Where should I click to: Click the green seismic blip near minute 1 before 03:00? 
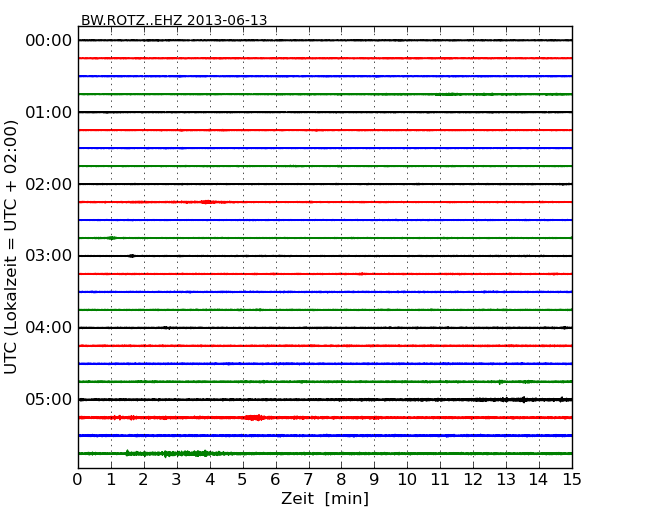pos(112,238)
